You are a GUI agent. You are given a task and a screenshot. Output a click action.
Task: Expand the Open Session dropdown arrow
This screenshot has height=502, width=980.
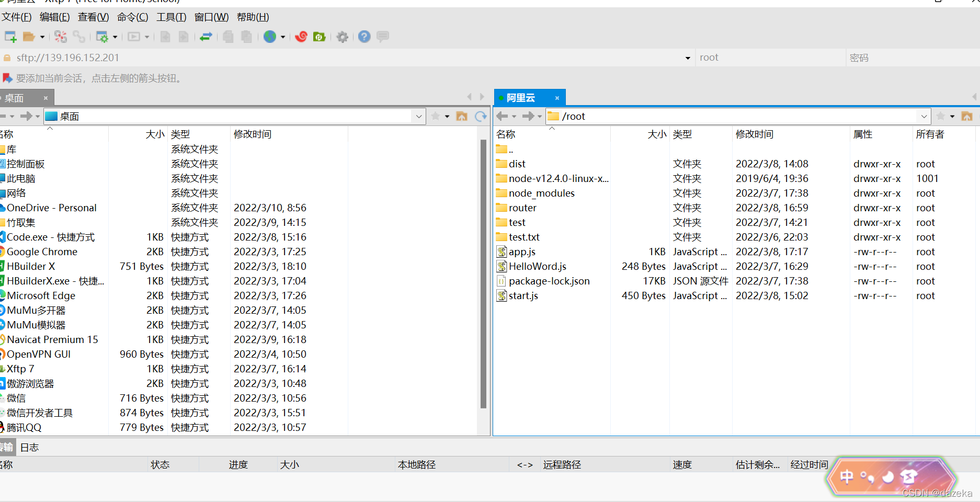(42, 37)
